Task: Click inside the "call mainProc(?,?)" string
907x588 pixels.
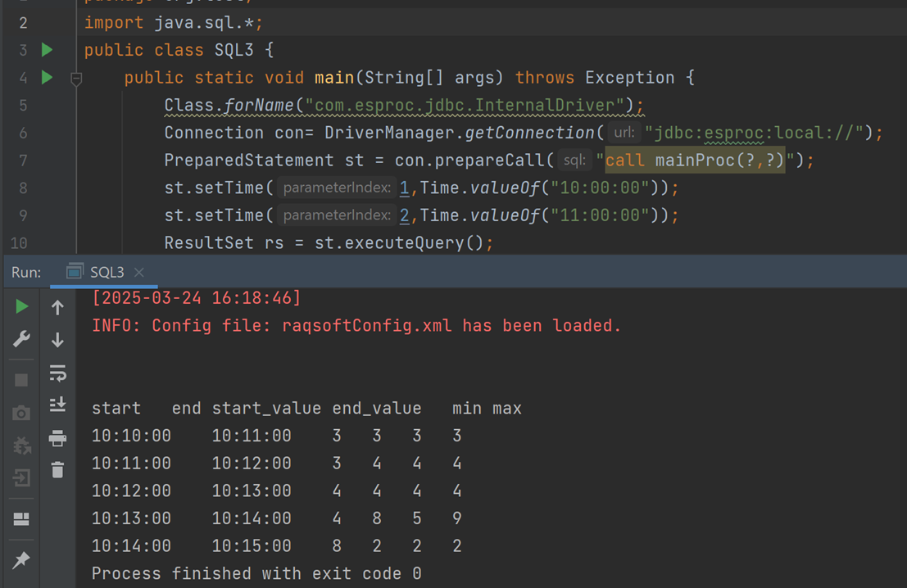Action: click(x=695, y=161)
